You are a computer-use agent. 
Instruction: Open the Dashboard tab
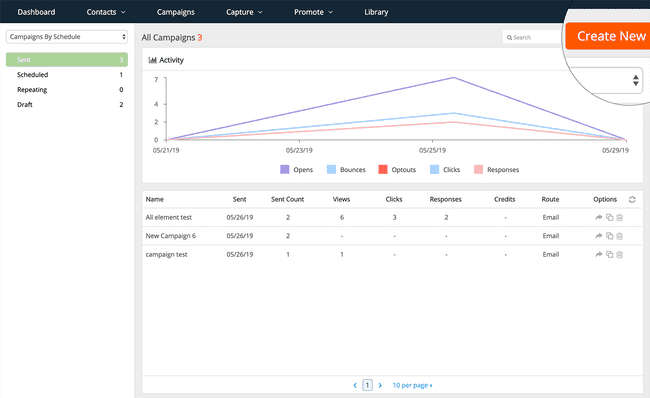click(x=36, y=12)
